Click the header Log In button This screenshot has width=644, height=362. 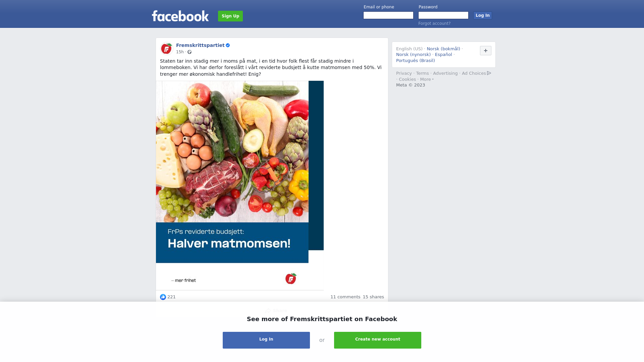pyautogui.click(x=483, y=15)
